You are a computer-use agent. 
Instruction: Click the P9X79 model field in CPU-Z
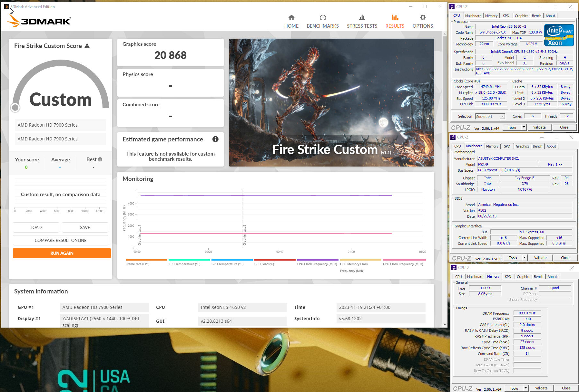(x=507, y=164)
